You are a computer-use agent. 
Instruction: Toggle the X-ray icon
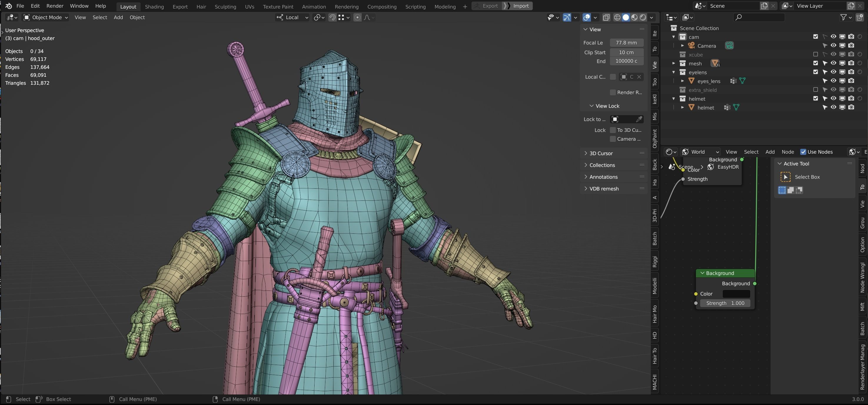(606, 17)
